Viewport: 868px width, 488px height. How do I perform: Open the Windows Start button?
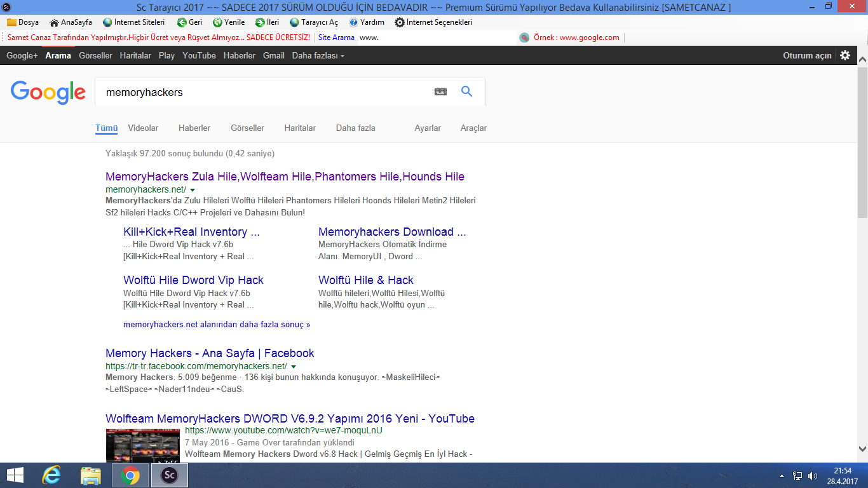[x=15, y=475]
